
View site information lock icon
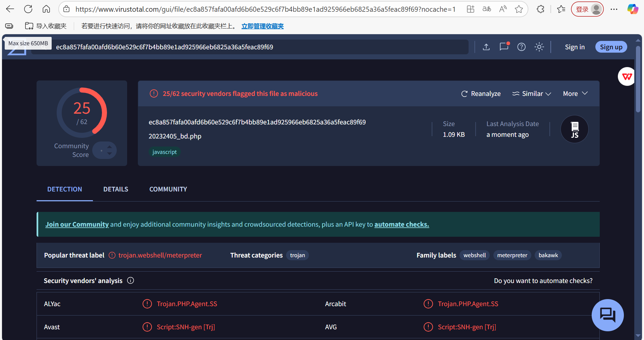[67, 9]
